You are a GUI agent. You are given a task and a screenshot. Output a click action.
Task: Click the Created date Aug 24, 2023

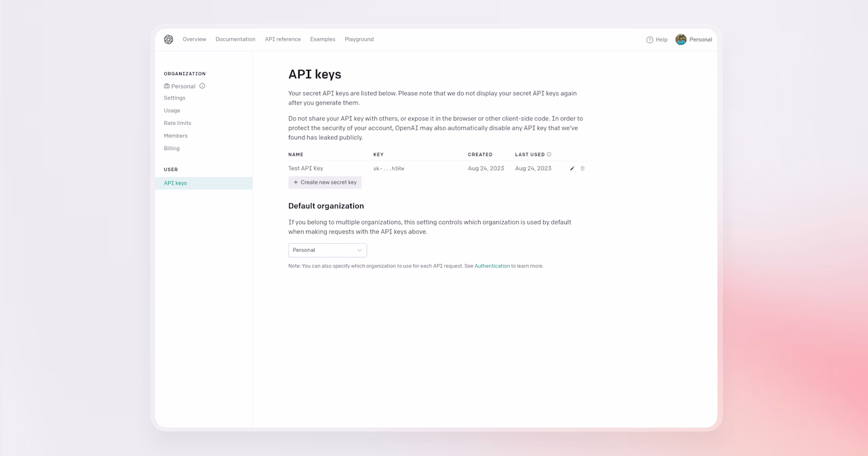[x=486, y=168]
